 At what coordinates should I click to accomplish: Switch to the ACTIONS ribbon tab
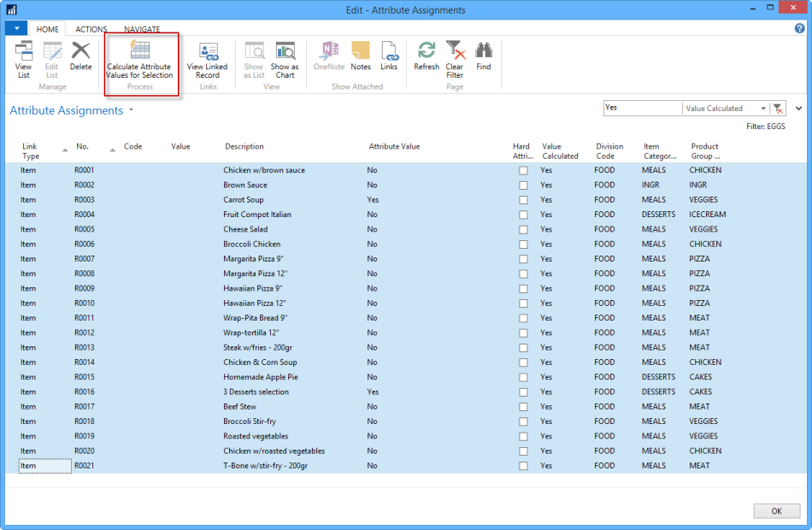[91, 29]
